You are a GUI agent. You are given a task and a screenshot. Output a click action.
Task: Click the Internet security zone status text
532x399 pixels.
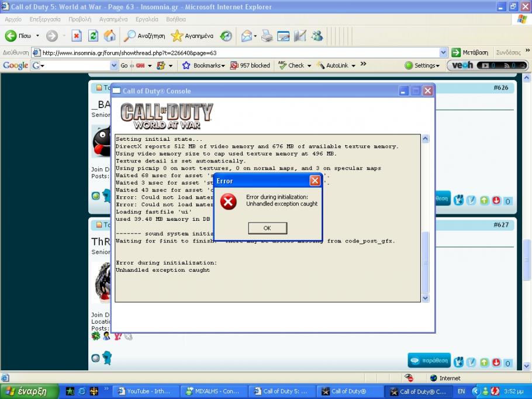click(450, 379)
